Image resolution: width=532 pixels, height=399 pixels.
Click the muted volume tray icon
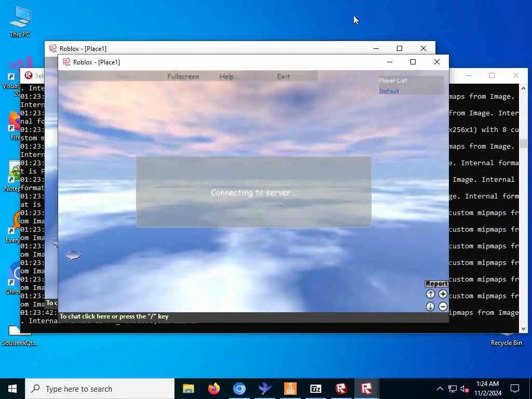tap(465, 389)
